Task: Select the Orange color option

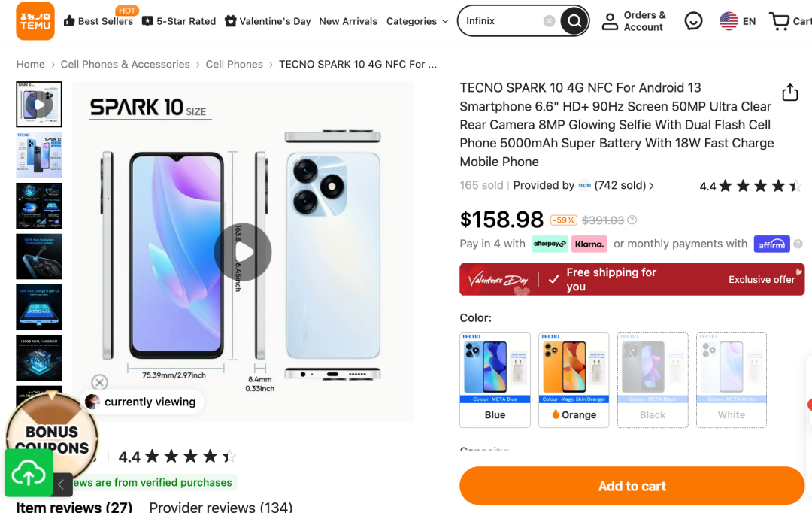Action: pos(574,380)
